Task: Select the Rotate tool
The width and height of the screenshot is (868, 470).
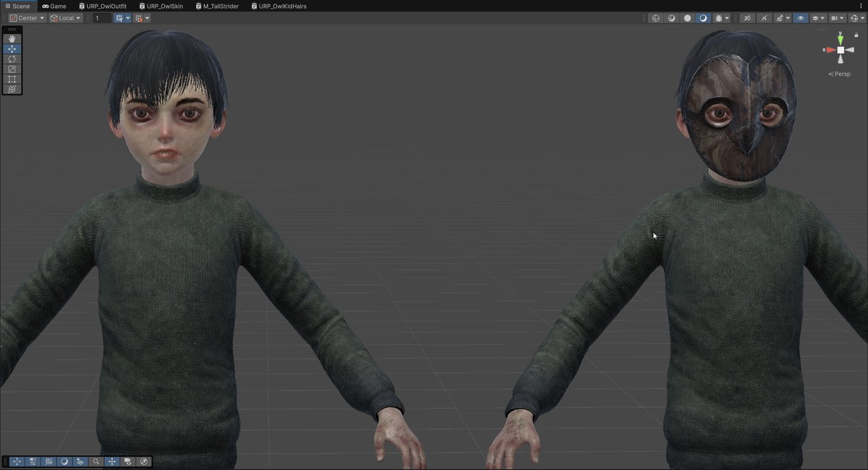Action: (x=12, y=59)
